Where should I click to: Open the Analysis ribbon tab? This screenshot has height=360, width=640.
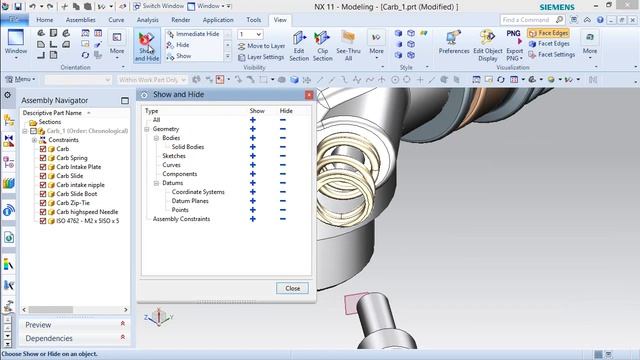(x=148, y=20)
